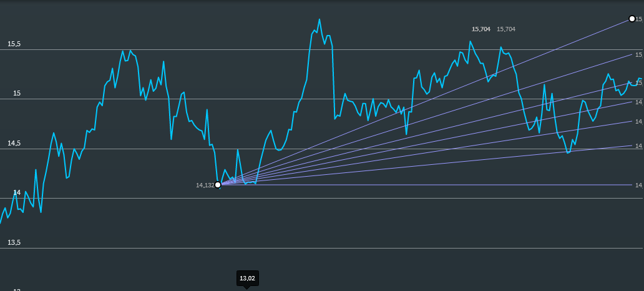Select the flat purple fan baseline

(x=437, y=185)
